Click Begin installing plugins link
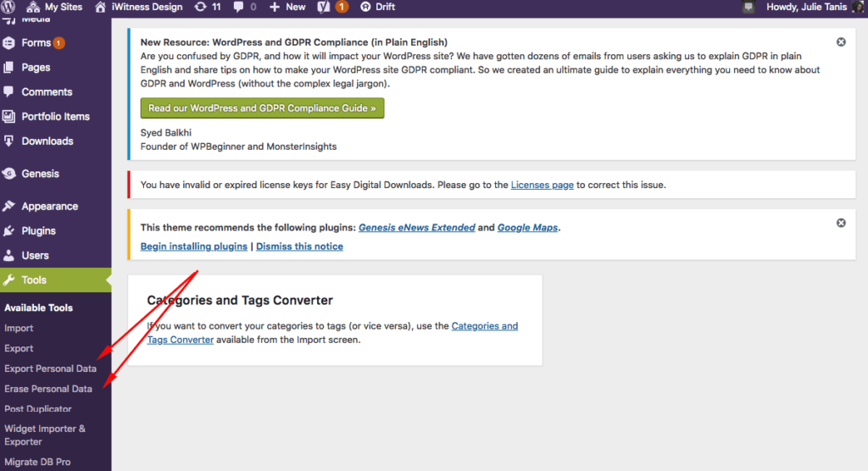This screenshot has width=868, height=471. 194,247
